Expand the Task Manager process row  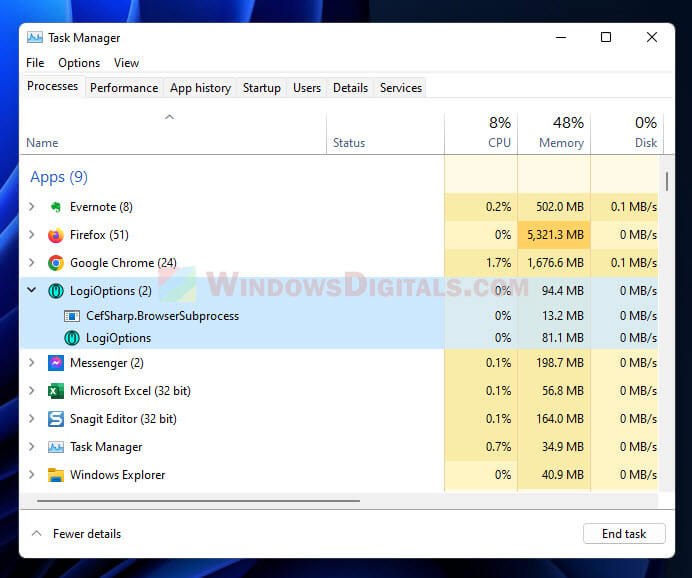(x=31, y=447)
